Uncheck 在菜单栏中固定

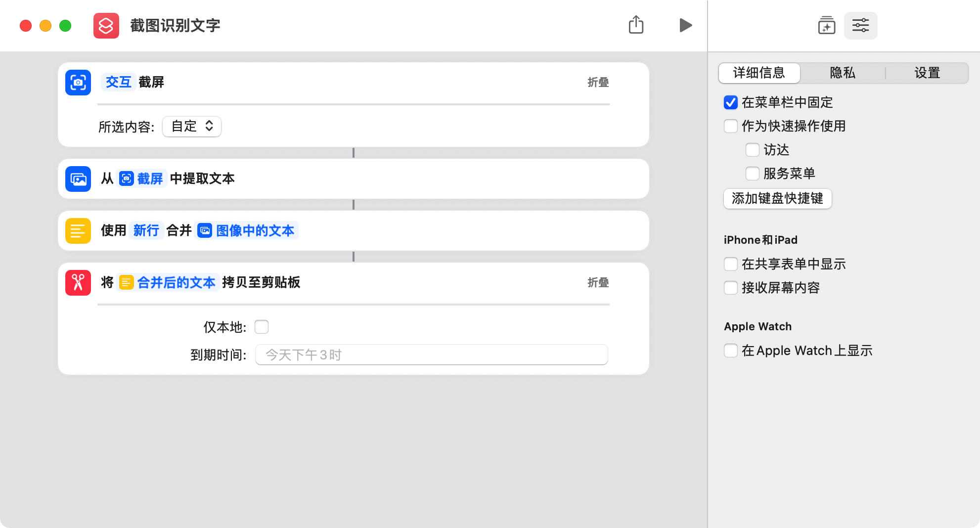point(730,102)
